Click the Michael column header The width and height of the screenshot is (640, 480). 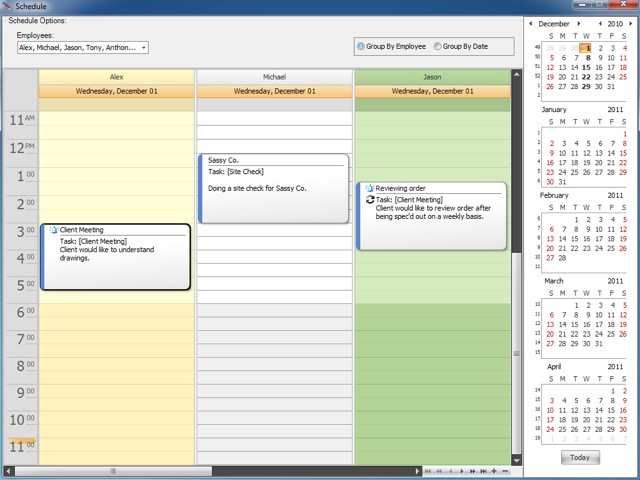pyautogui.click(x=274, y=76)
